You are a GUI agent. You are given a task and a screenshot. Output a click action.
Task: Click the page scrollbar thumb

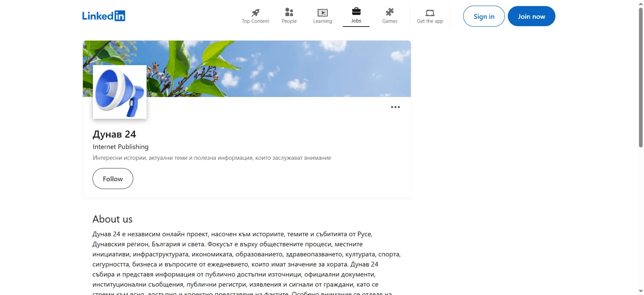[x=641, y=77]
